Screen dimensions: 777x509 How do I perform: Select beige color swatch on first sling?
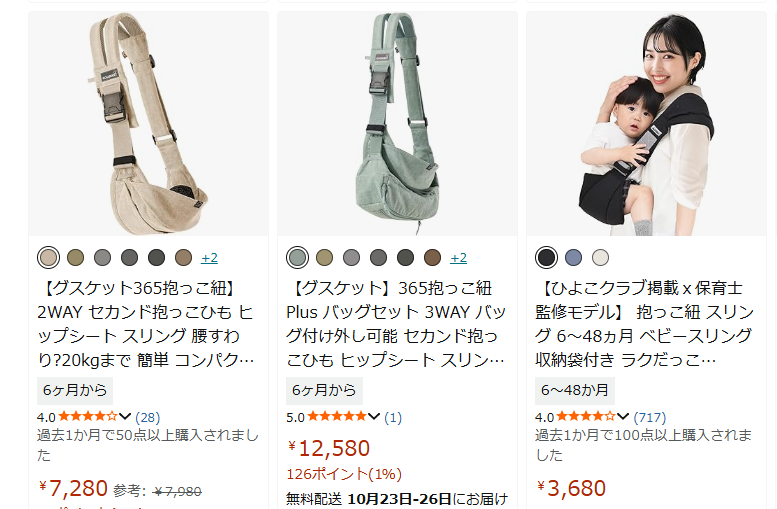tap(49, 258)
